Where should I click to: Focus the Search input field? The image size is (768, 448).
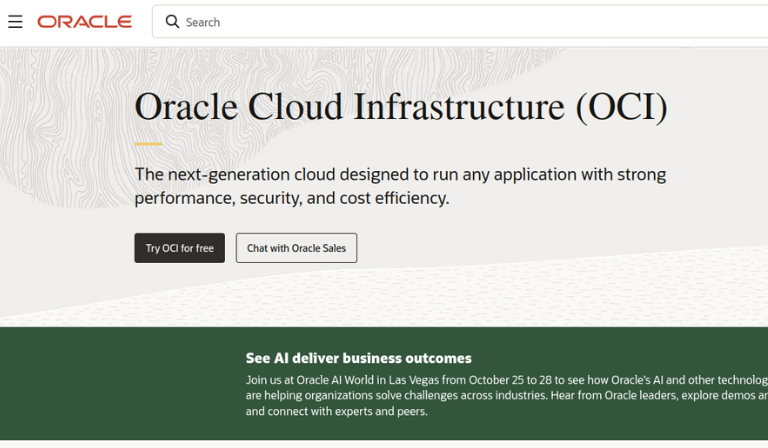pos(460,22)
